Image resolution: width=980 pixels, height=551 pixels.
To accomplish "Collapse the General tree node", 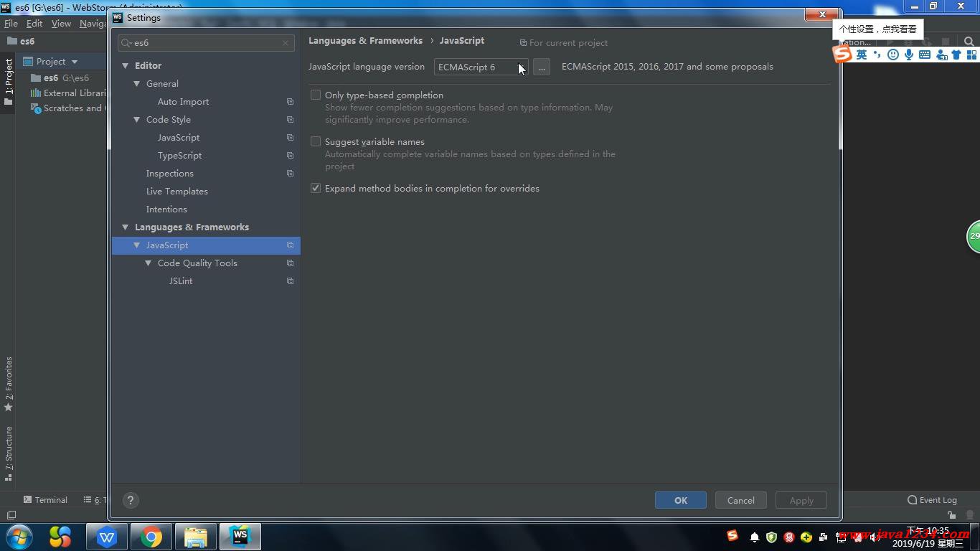I will pos(137,84).
